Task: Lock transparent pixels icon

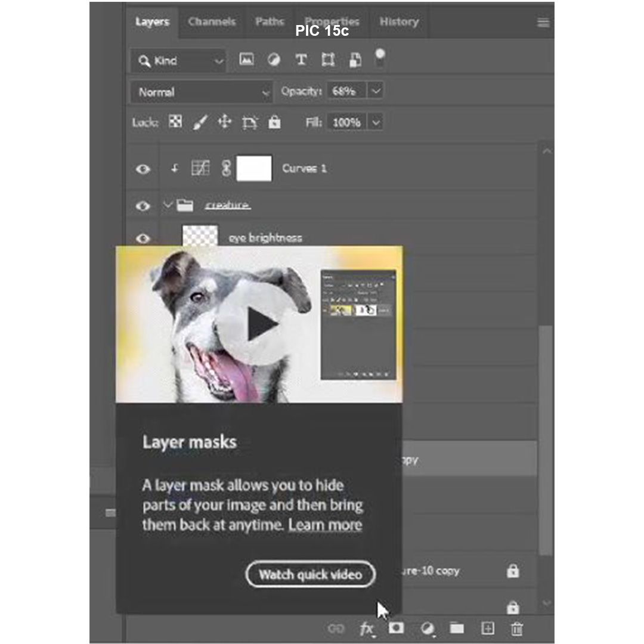Action: point(175,122)
